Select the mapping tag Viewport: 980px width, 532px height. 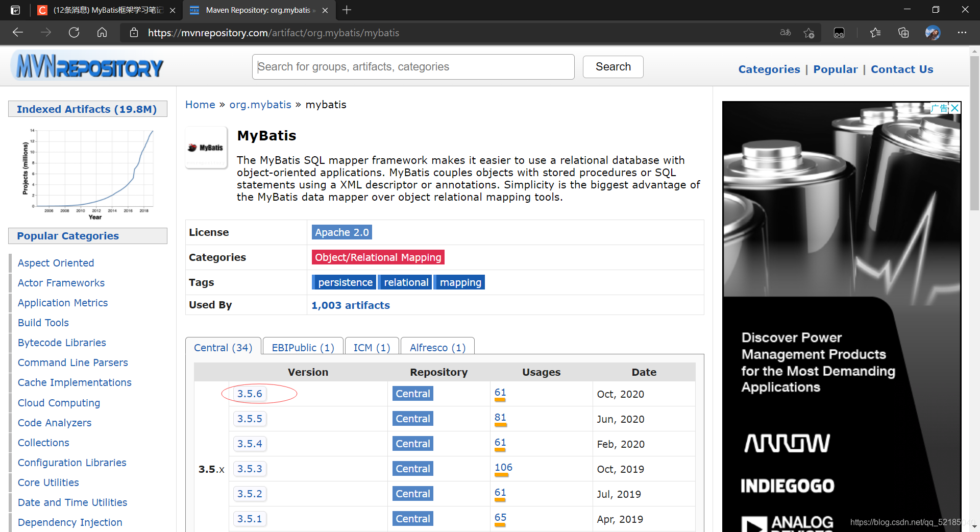coord(460,282)
